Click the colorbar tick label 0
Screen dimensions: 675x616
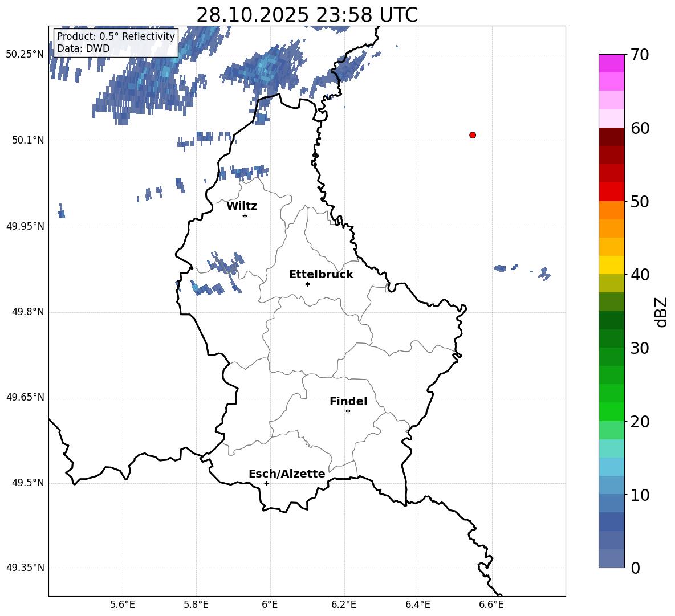click(x=636, y=568)
